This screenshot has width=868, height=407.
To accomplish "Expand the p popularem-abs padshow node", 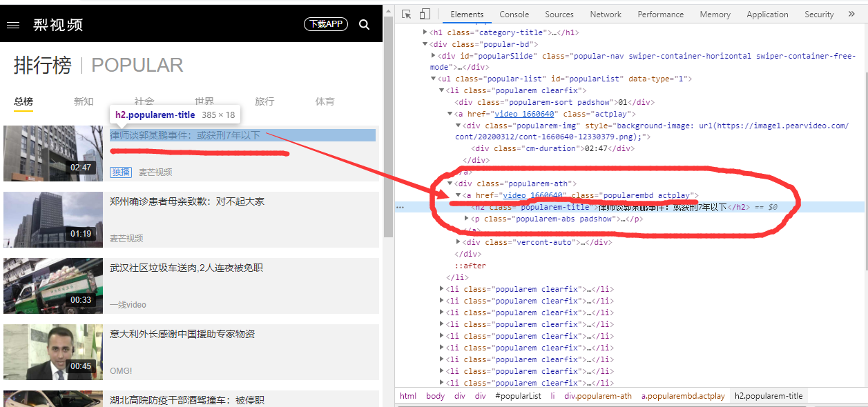I will [x=467, y=219].
